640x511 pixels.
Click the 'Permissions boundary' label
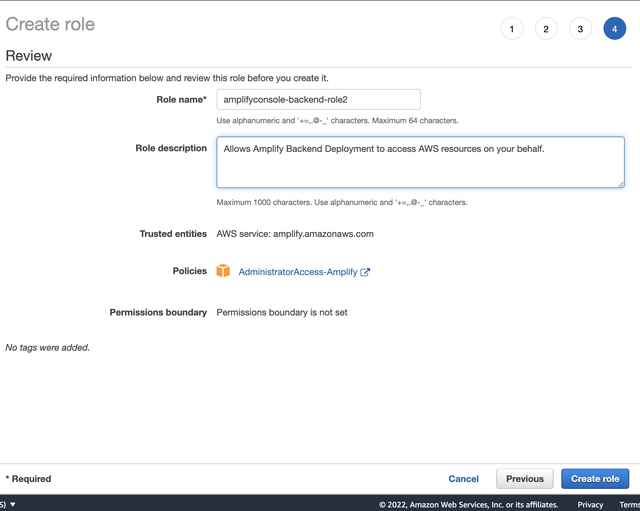pos(158,313)
